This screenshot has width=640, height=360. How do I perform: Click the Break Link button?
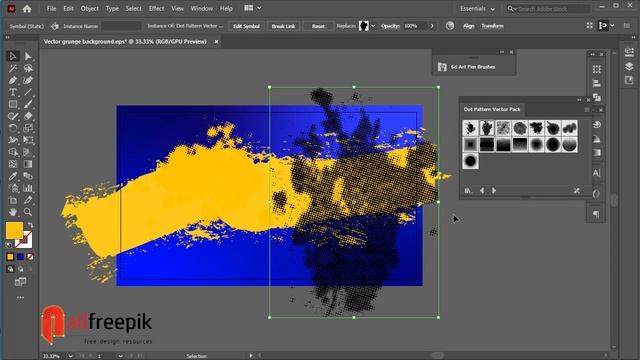tap(283, 26)
